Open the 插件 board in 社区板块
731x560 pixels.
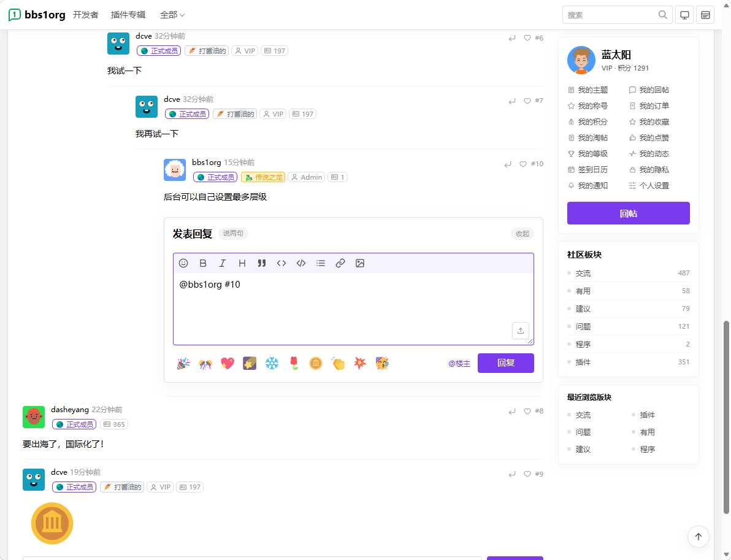click(x=628, y=362)
